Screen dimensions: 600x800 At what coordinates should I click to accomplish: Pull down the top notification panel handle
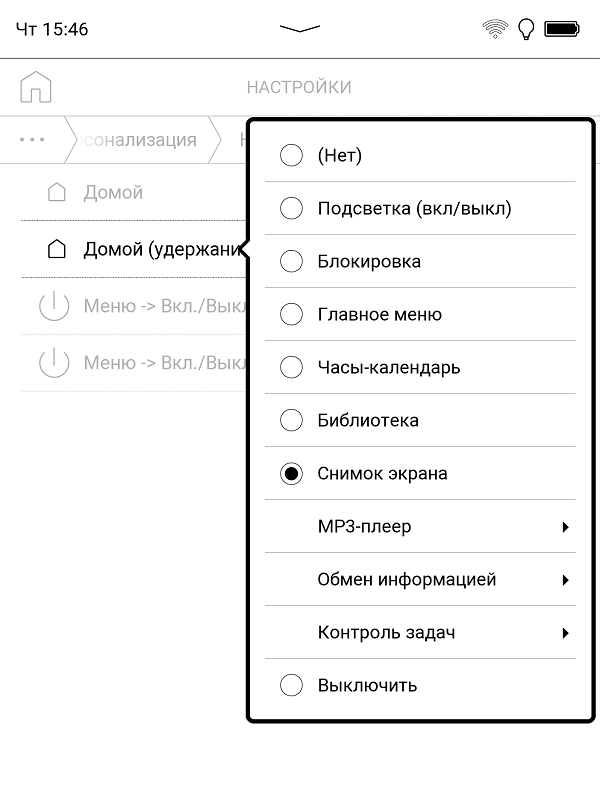[x=299, y=29]
